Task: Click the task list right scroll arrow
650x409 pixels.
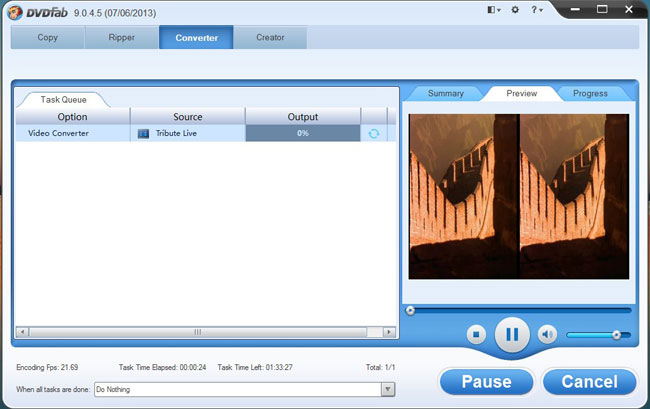Action: [x=389, y=332]
